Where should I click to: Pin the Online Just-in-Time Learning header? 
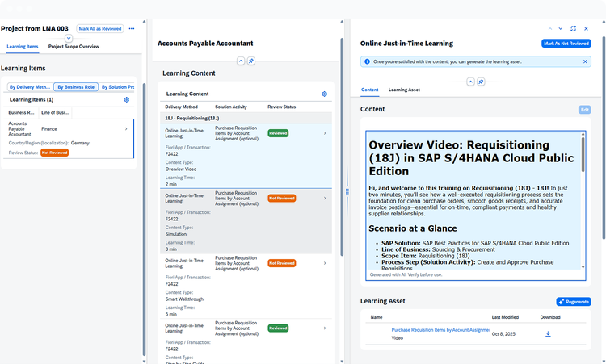coord(481,82)
